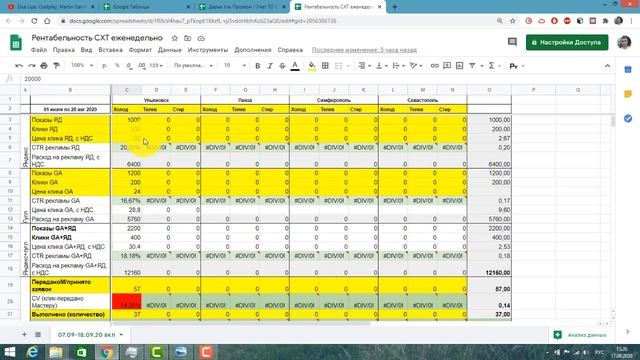Increase decimal places
Viewport: 640px width, 360px height.
(x=142, y=66)
